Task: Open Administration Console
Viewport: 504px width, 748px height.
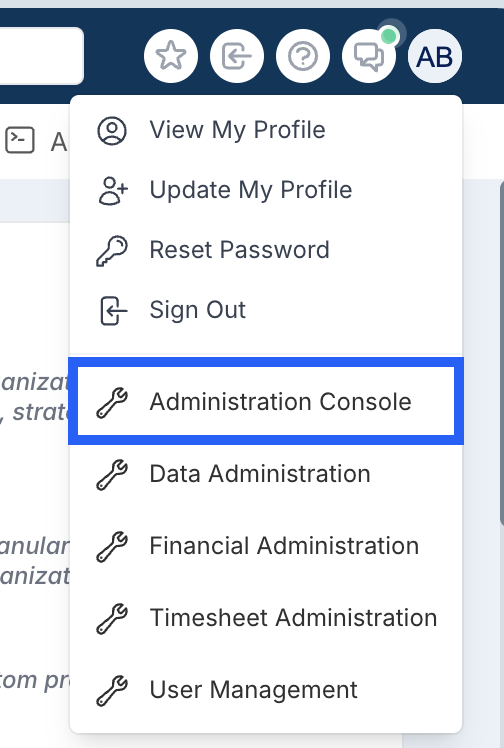Action: [x=266, y=401]
